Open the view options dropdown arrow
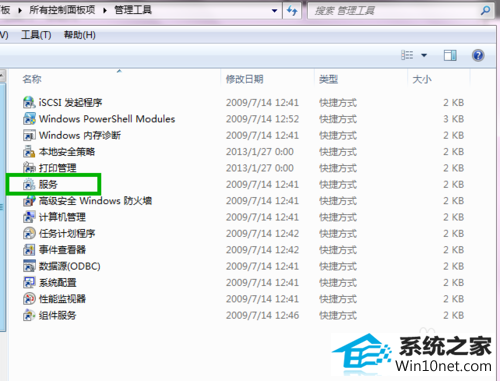 424,55
